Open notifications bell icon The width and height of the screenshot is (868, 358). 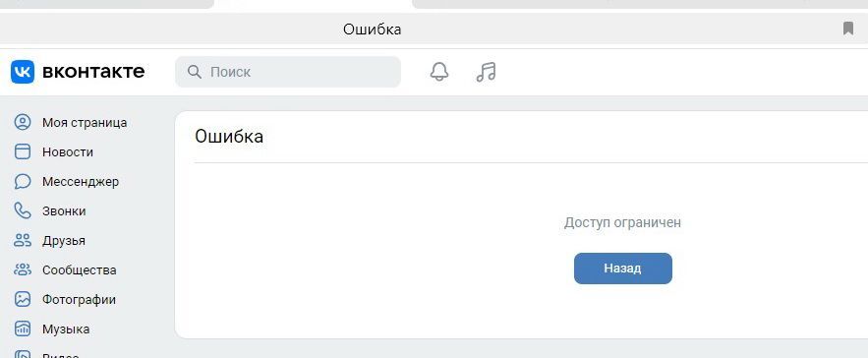439,72
